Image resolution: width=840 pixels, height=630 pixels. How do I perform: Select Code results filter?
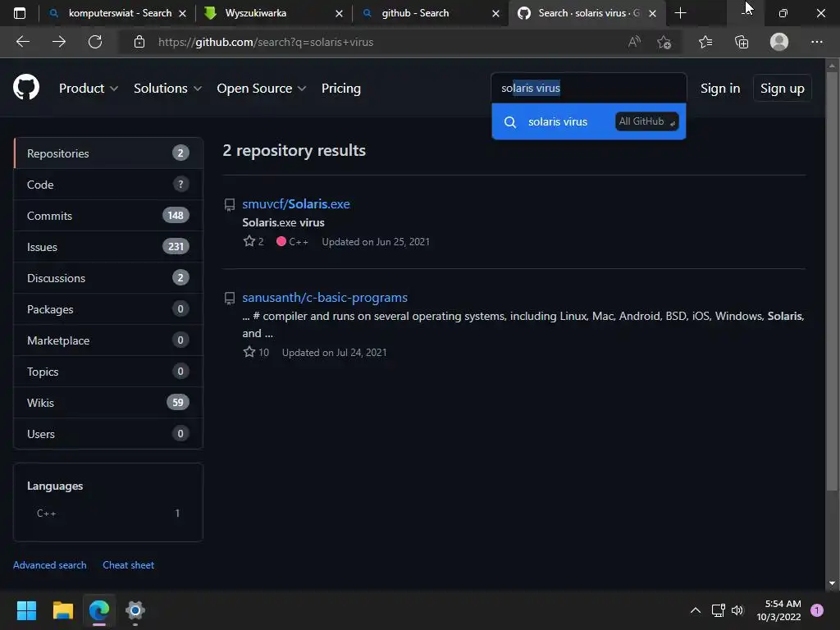tap(107, 185)
